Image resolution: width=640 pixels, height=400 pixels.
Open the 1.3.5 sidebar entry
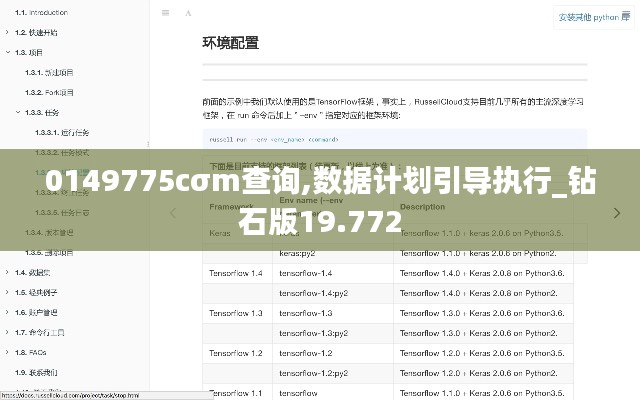[x=49, y=253]
